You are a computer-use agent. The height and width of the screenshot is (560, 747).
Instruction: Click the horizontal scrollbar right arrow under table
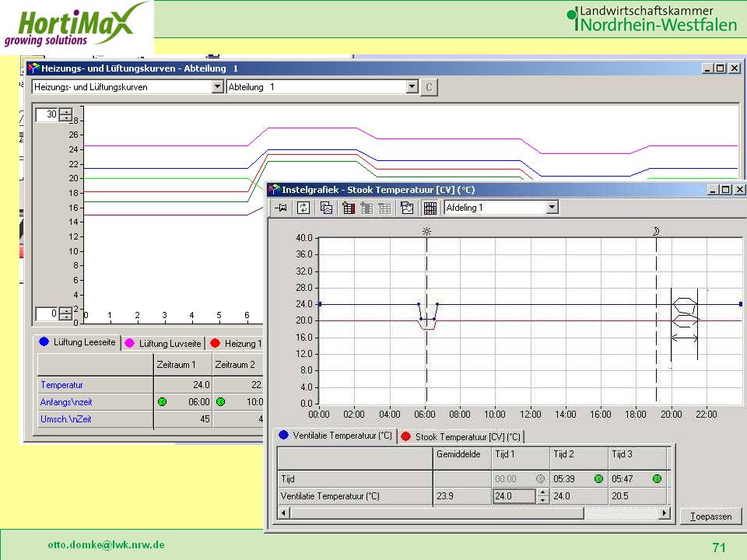point(665,513)
